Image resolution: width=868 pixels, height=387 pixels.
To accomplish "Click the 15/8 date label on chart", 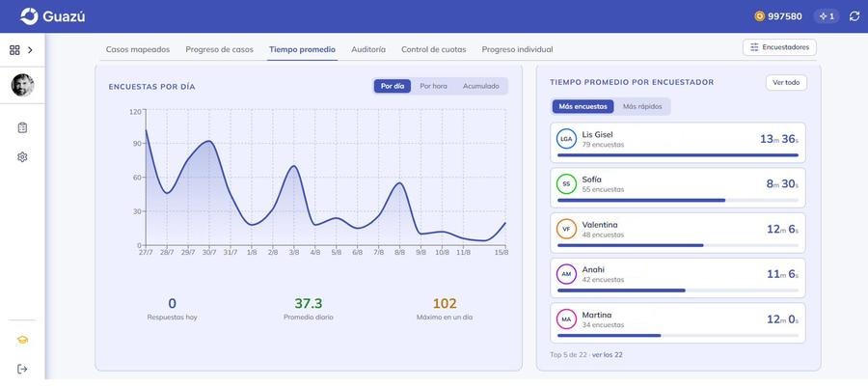I will (501, 253).
